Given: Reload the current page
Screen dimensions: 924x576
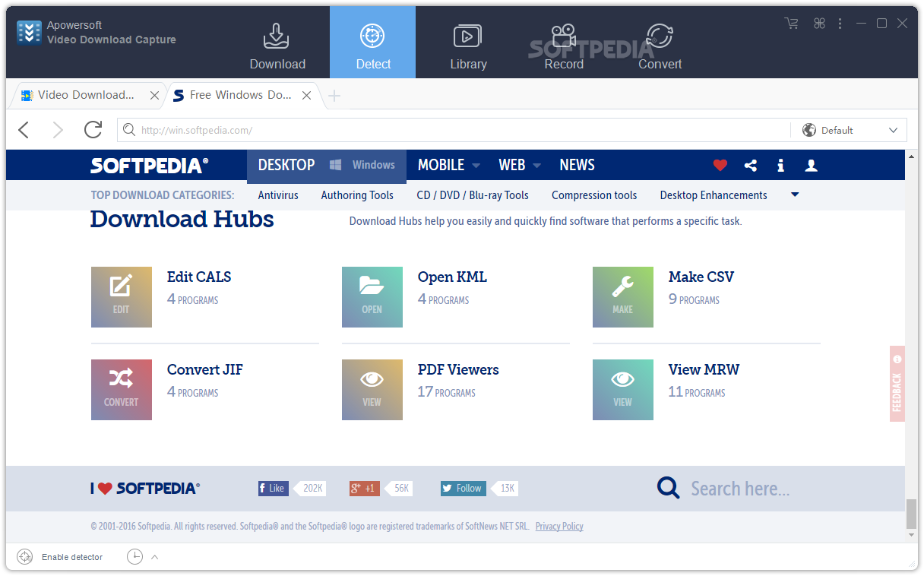Looking at the screenshot, I should point(93,130).
